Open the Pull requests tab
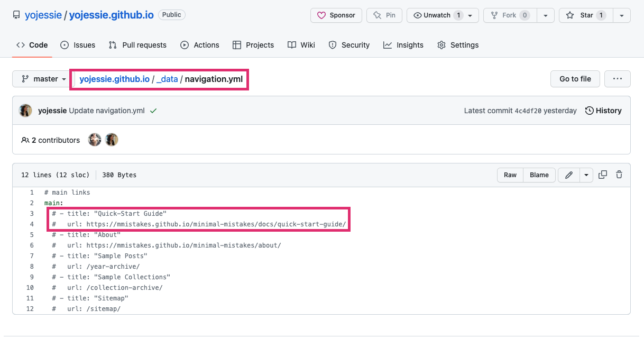Image resolution: width=644 pixels, height=347 pixels. [x=137, y=45]
